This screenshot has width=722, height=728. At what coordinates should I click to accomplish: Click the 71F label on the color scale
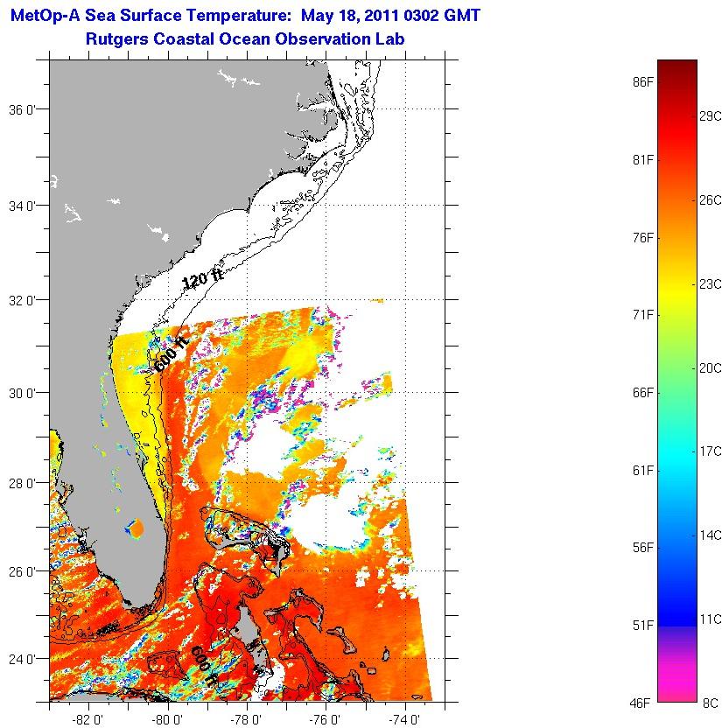[x=643, y=315]
